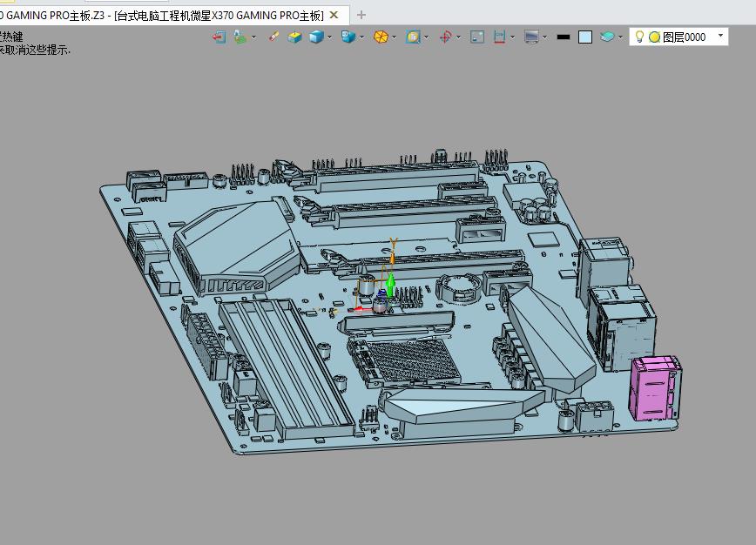
Task: Click the black line color swatch
Action: coord(564,37)
